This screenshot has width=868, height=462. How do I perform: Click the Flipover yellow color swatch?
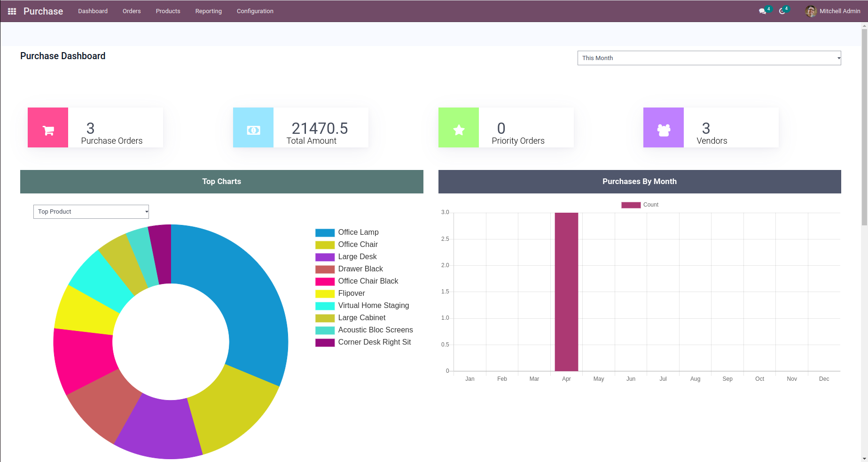325,294
